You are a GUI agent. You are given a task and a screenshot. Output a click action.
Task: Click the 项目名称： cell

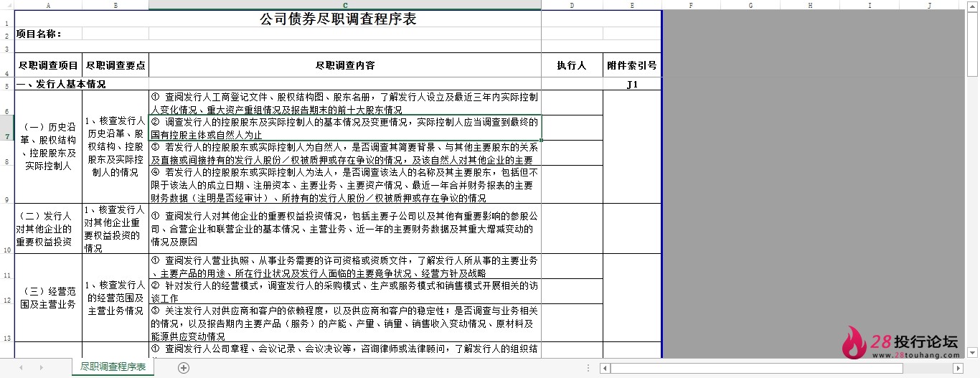tap(48, 33)
